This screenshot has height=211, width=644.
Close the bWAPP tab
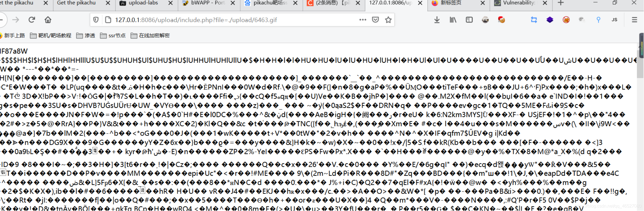point(233,3)
